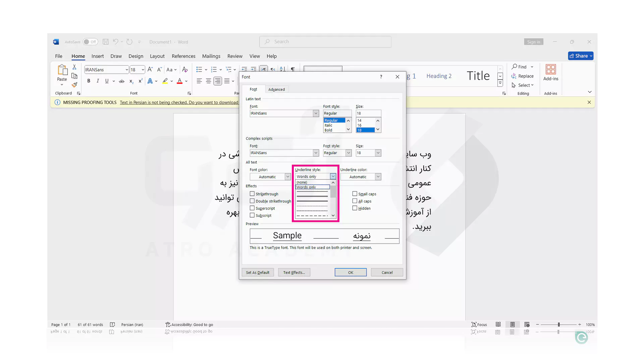Click the Save icon in title bar
This screenshot has width=644, height=362.
[x=106, y=42]
